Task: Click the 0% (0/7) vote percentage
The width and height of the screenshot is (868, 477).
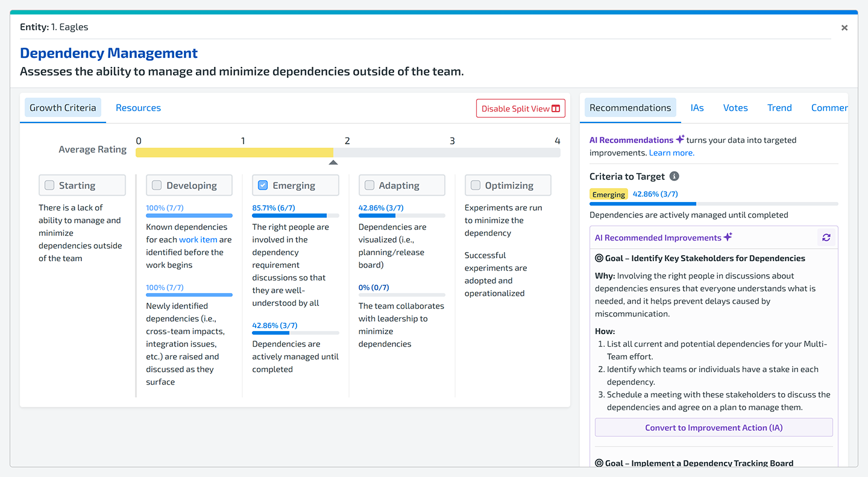Action: point(374,288)
